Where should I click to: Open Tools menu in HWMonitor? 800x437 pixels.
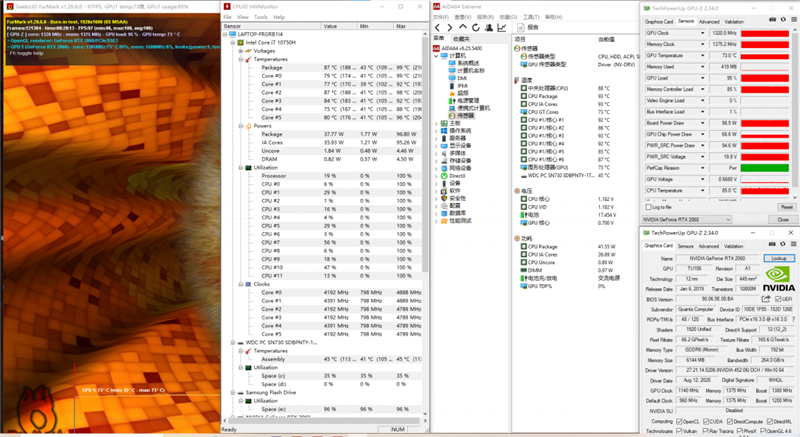tap(261, 17)
